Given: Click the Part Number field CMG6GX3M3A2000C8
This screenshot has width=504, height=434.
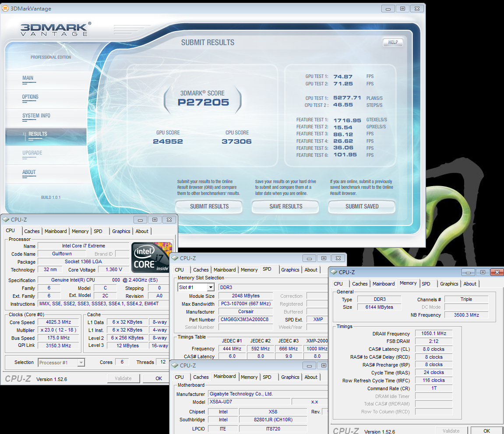Looking at the screenshot, I should pyautogui.click(x=246, y=319).
